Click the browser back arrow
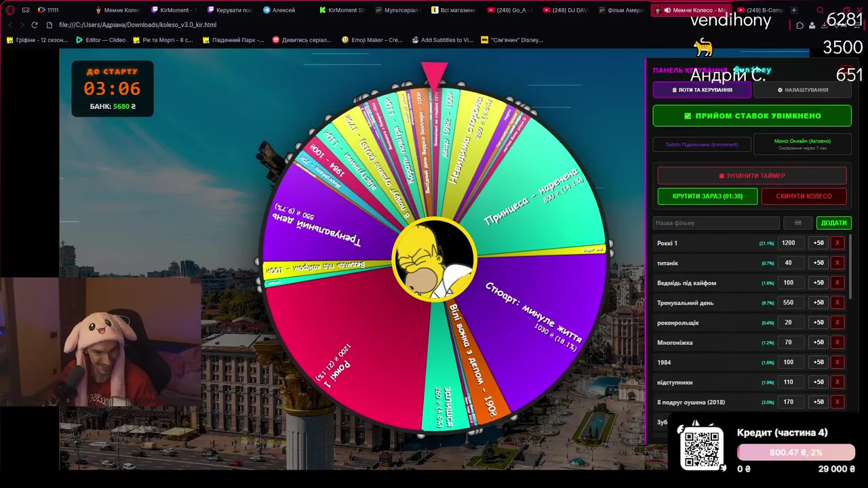868x488 pixels. (10, 25)
